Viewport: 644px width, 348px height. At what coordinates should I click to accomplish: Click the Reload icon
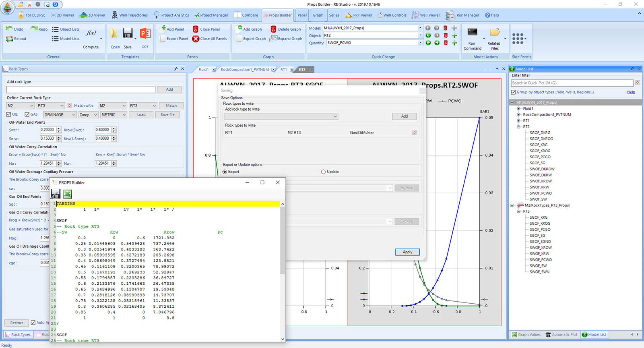click(10, 39)
